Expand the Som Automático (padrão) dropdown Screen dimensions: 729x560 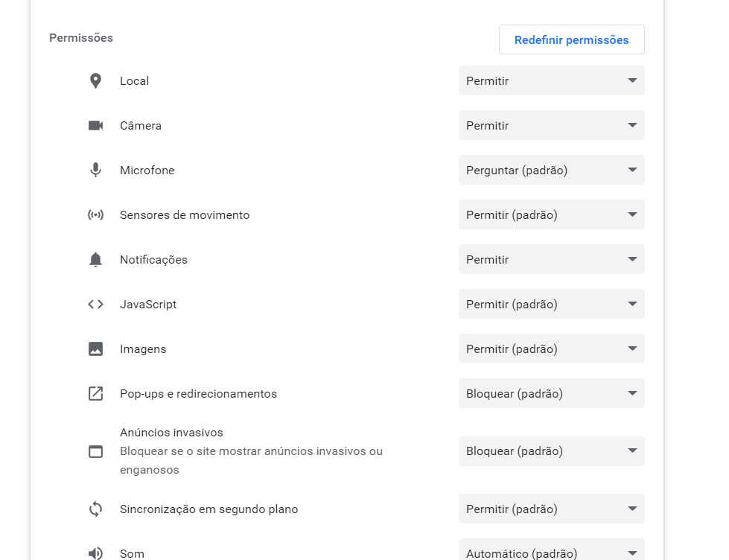pos(551,552)
